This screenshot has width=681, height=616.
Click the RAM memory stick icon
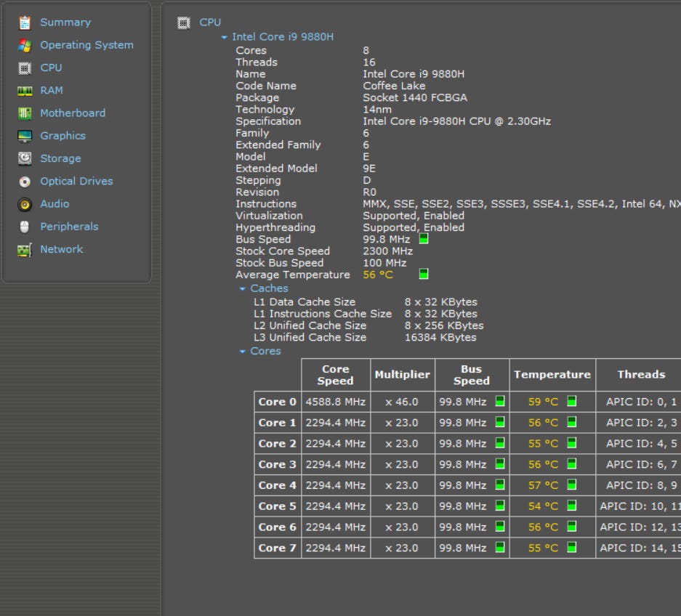pyautogui.click(x=25, y=91)
